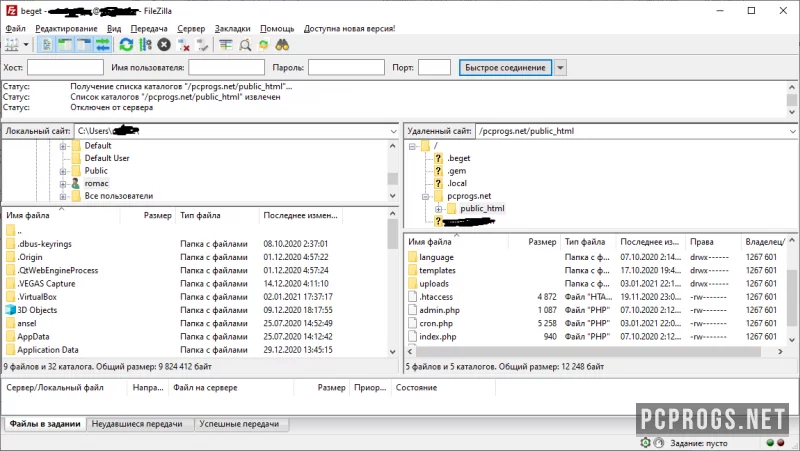Open the Закладки menu
This screenshot has width=800, height=451.
click(232, 29)
